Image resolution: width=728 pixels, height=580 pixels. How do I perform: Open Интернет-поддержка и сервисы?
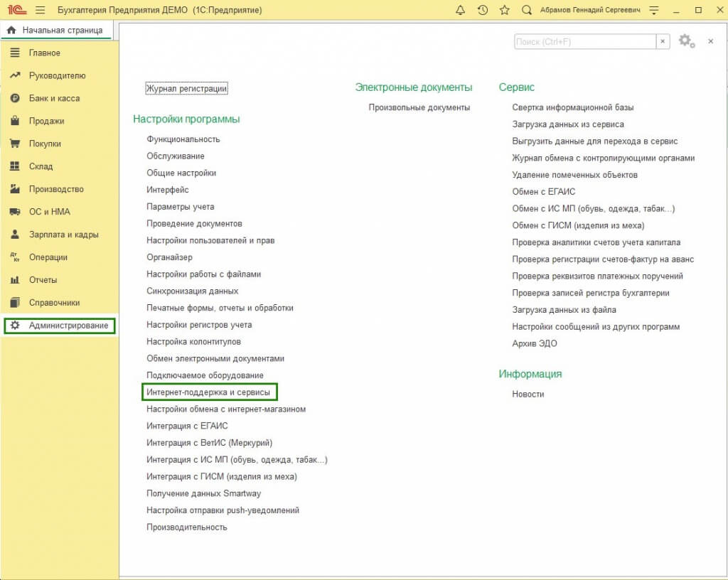208,392
